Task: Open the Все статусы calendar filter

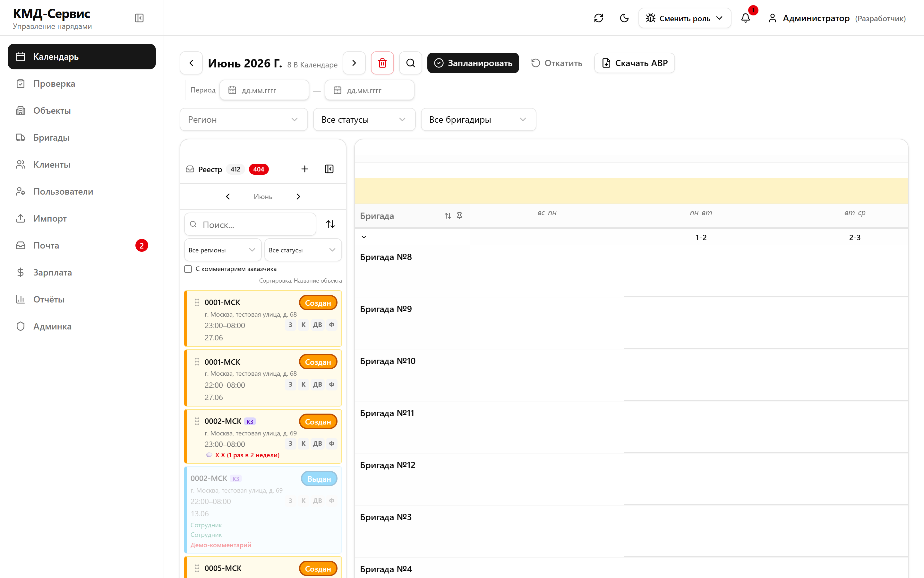Action: 364,119
